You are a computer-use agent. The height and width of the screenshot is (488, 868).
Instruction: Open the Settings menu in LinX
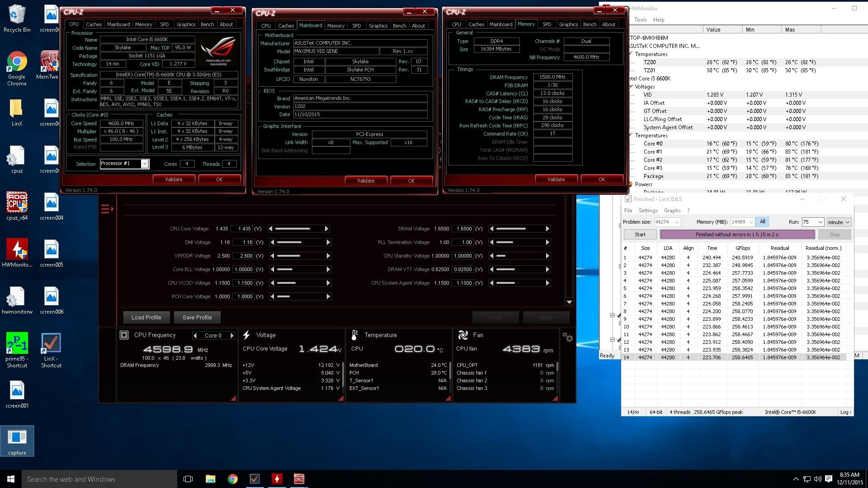pyautogui.click(x=648, y=211)
